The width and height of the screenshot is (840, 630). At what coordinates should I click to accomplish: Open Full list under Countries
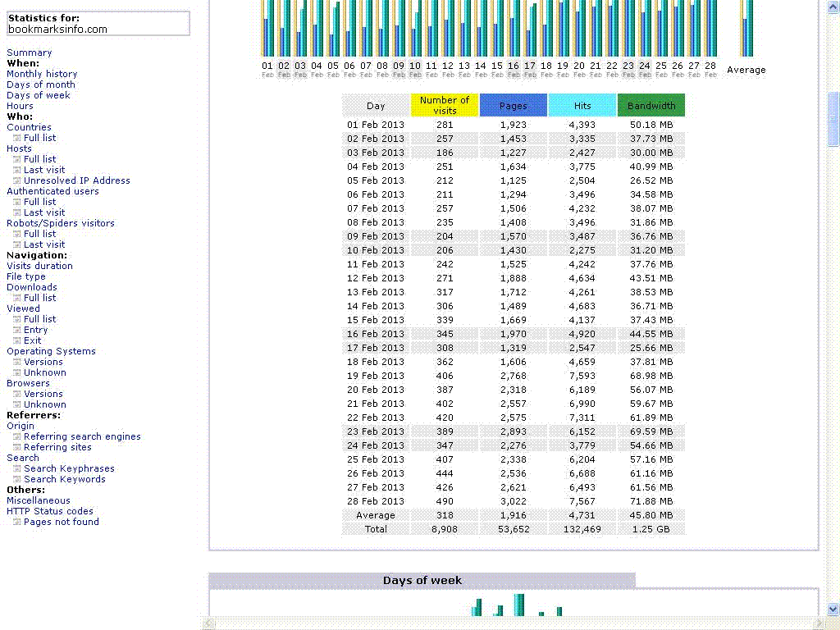point(39,138)
